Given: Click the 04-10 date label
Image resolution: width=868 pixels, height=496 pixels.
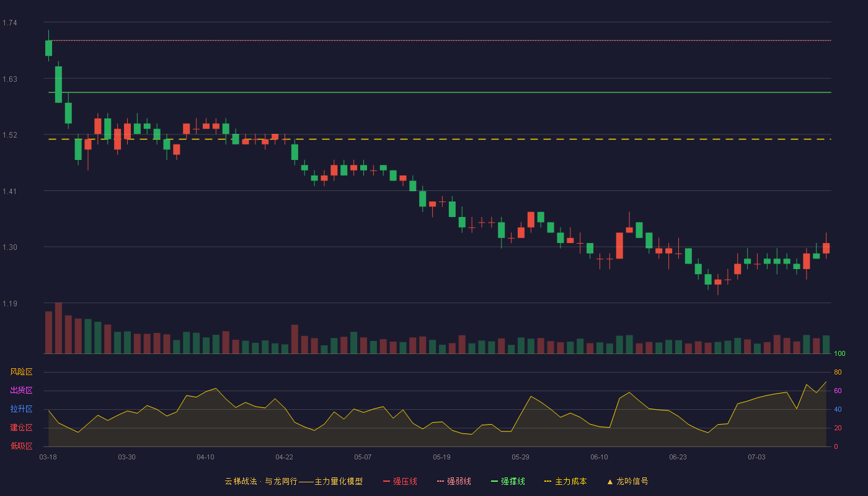Looking at the screenshot, I should pos(205,457).
